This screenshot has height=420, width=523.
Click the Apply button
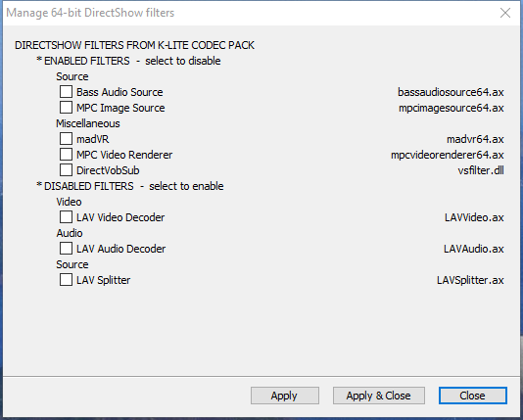tap(285, 396)
